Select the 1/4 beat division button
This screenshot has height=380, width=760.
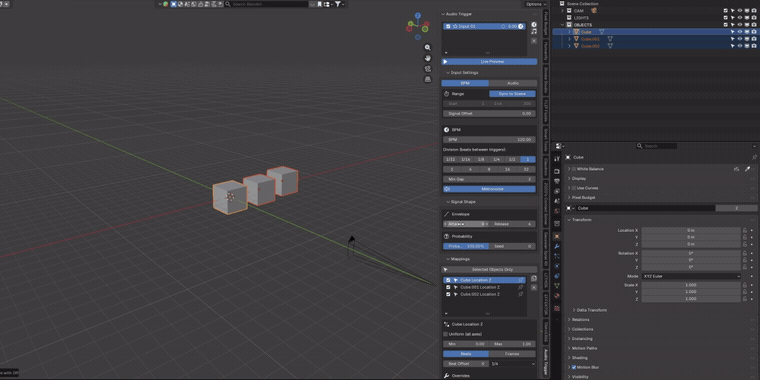(x=496, y=159)
